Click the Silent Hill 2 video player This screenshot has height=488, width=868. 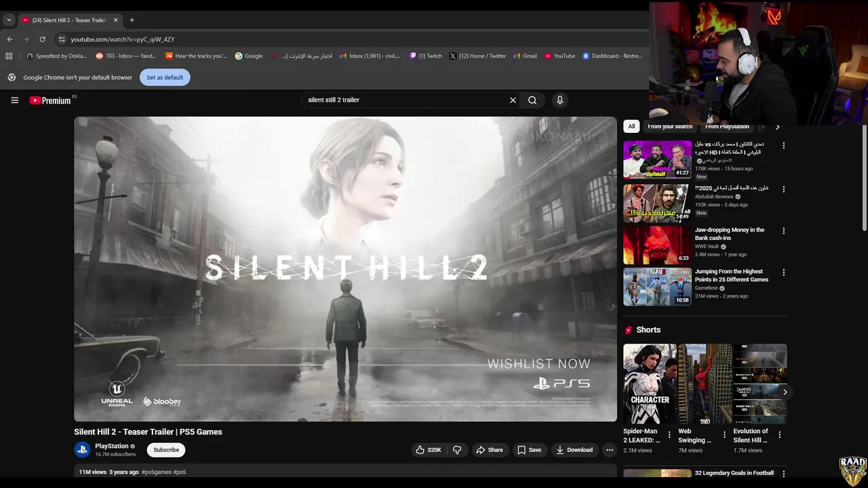[x=345, y=269]
